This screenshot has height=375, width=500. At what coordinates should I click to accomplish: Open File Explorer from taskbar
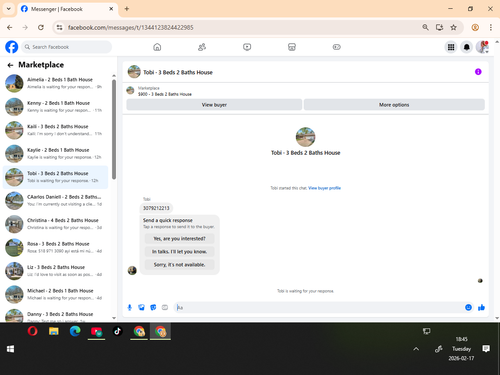tap(54, 331)
